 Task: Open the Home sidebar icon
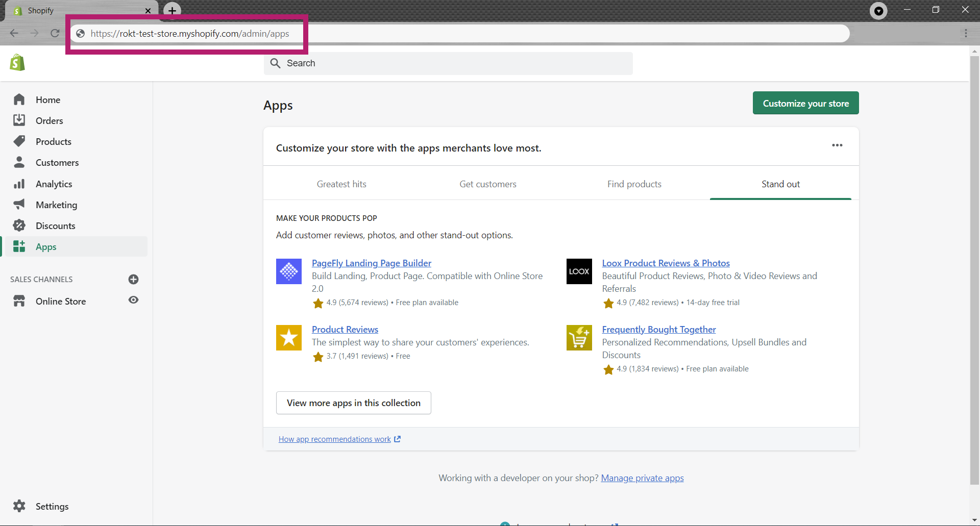coord(19,99)
